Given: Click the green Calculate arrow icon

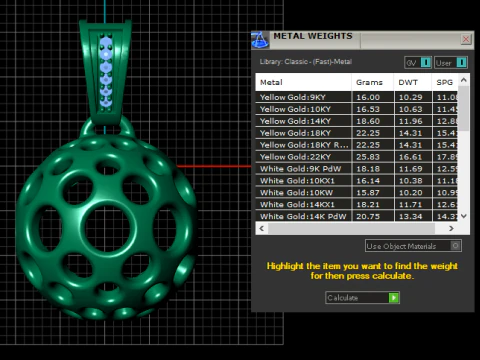Looking at the screenshot, I should 394,298.
